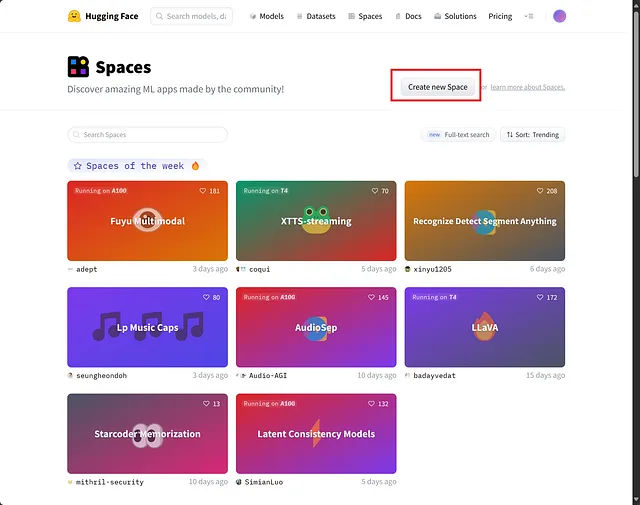640x505 pixels.
Task: Open the seungheondoh author link
Action: pyautogui.click(x=102, y=375)
